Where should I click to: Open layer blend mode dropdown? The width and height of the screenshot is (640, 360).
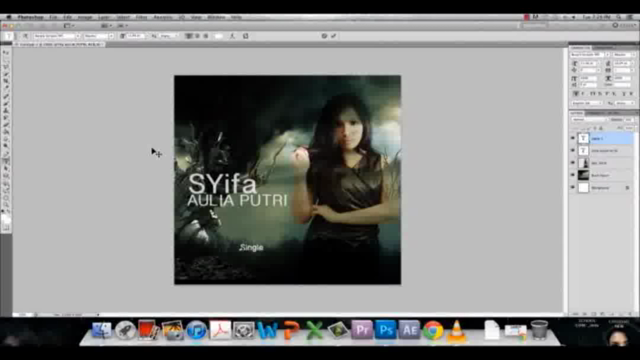coord(589,120)
